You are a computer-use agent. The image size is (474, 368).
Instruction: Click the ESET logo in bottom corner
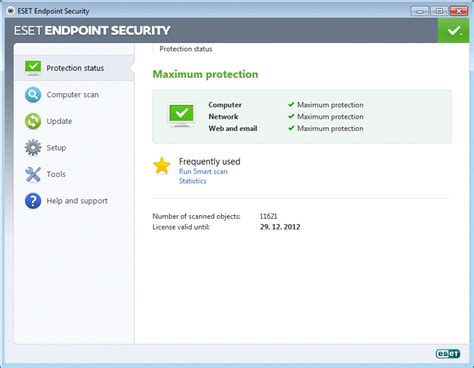point(448,354)
